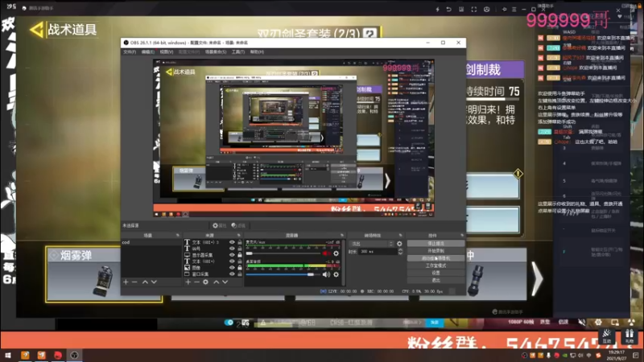Screen dimensions: 644x362
Task: Open the 视图(V) menu in OBS
Action: [167, 52]
